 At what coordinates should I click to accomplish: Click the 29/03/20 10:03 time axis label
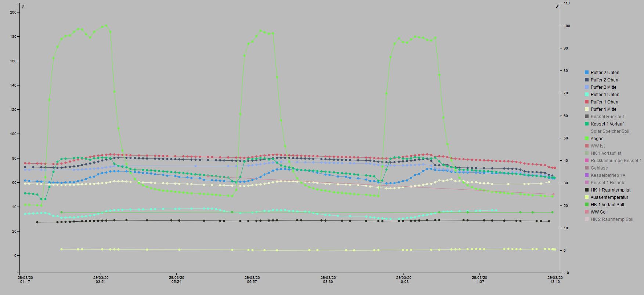pos(404,280)
